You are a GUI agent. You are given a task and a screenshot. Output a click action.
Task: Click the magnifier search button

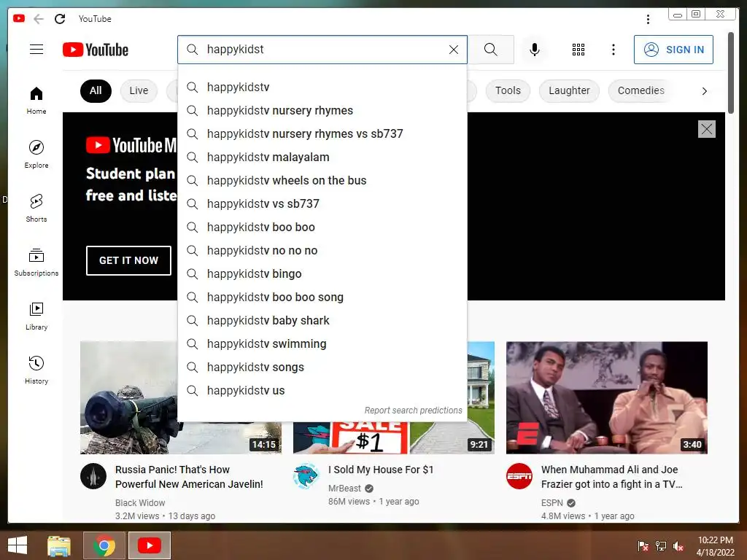pyautogui.click(x=491, y=50)
